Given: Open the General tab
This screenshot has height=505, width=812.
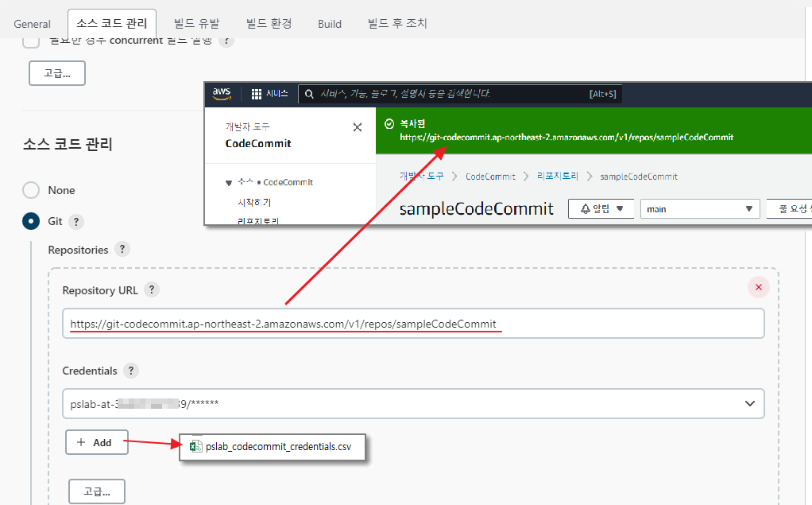Looking at the screenshot, I should tap(32, 24).
